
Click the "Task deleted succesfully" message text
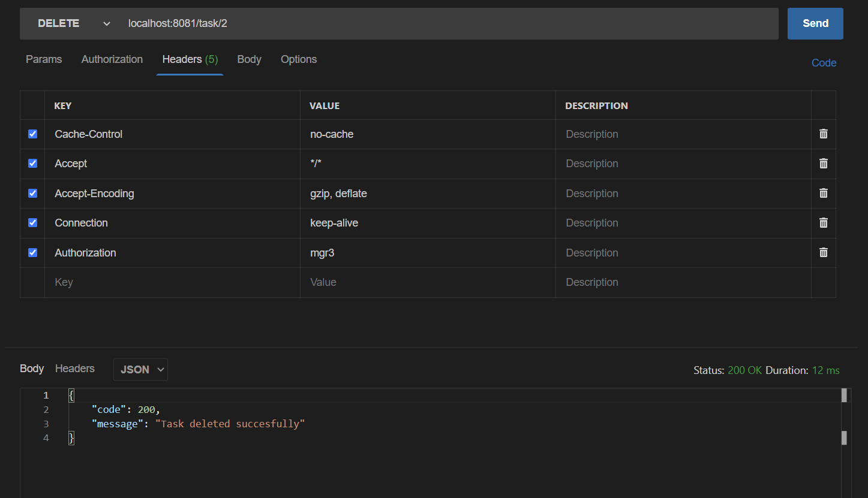point(230,424)
